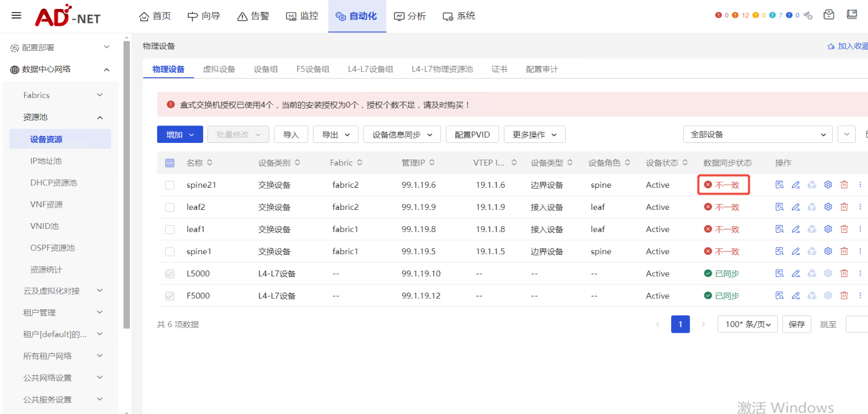Tick the checkbox for the spine21 row
868x414 pixels.
click(x=170, y=185)
